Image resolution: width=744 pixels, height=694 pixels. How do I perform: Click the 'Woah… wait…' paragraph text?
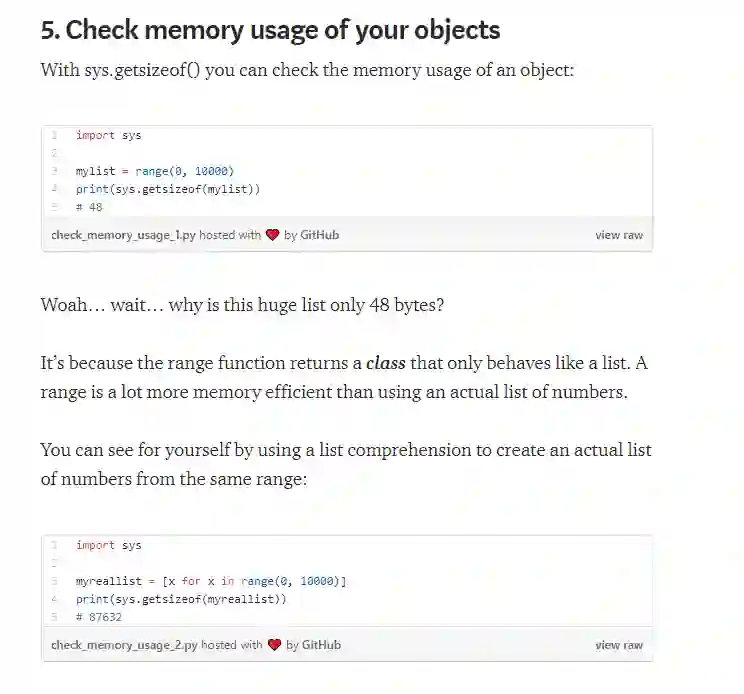241,305
